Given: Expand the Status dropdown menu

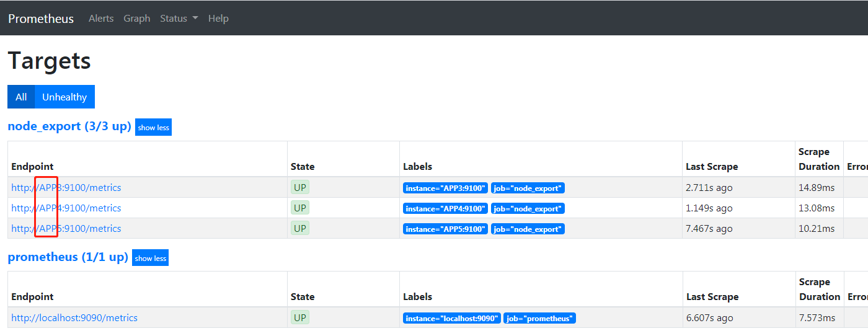Looking at the screenshot, I should pyautogui.click(x=179, y=19).
